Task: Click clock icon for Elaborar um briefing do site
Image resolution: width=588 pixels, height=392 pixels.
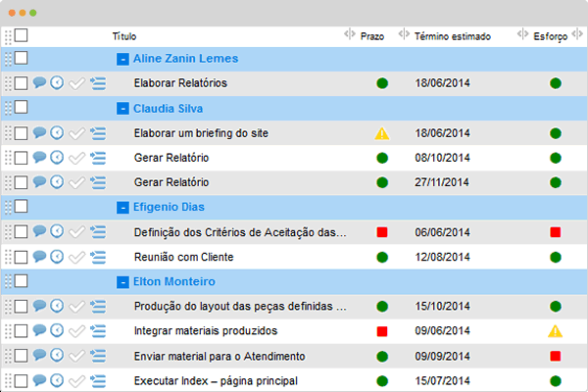Action: [57, 133]
